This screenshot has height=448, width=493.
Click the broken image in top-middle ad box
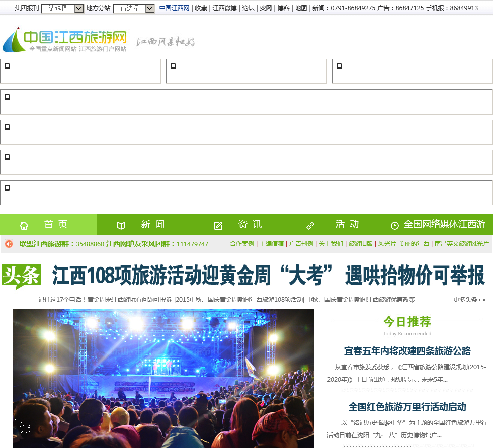pos(173,66)
